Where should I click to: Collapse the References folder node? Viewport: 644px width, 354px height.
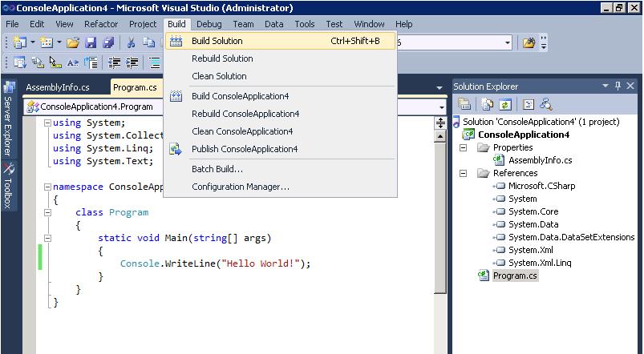point(464,173)
